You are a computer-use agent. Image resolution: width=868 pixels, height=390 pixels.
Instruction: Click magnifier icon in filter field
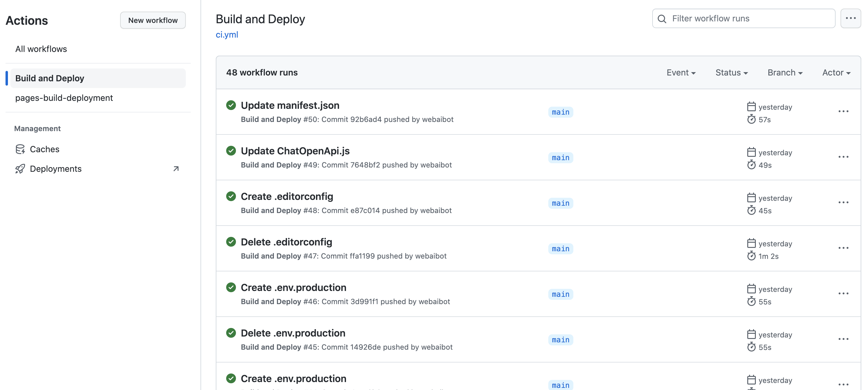tap(662, 19)
